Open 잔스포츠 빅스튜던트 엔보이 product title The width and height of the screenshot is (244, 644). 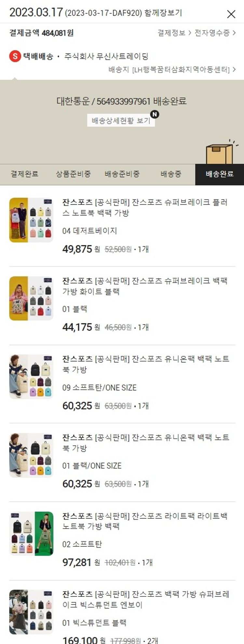pyautogui.click(x=146, y=599)
